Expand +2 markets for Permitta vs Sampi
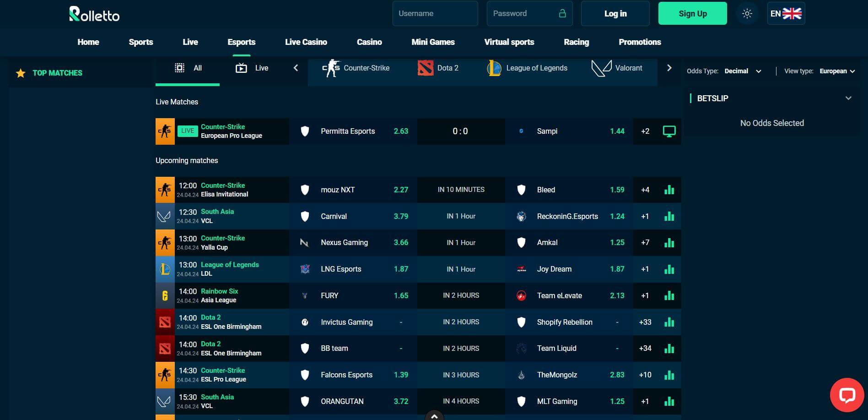 (x=645, y=131)
